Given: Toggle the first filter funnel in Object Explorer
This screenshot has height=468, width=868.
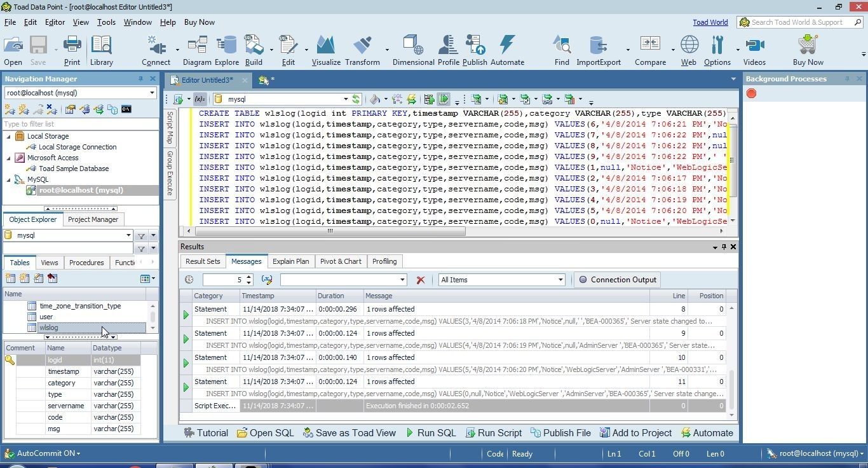Looking at the screenshot, I should (141, 236).
